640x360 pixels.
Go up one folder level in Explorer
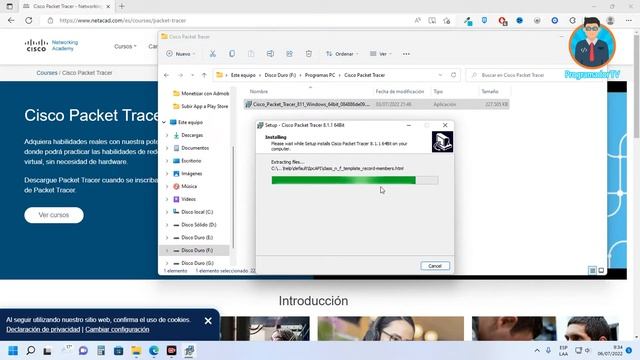pyautogui.click(x=204, y=75)
